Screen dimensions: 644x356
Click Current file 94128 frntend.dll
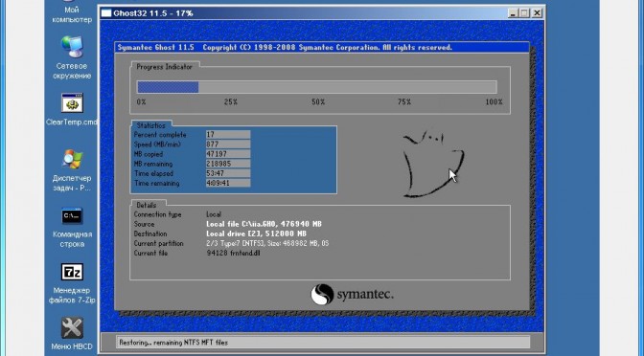click(x=233, y=254)
